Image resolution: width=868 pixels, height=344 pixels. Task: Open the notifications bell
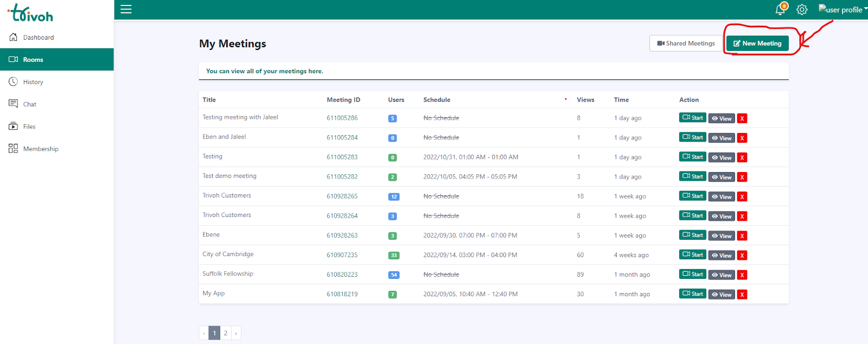point(780,9)
